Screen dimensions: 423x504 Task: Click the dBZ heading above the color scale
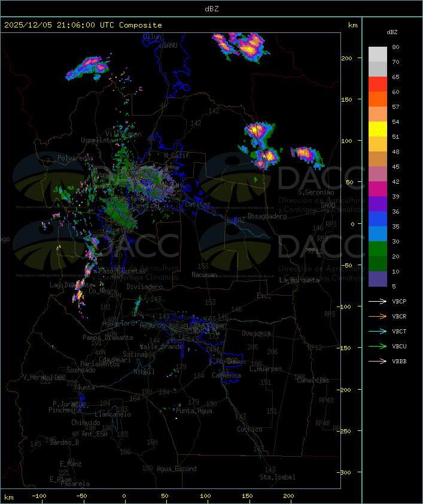click(x=392, y=32)
